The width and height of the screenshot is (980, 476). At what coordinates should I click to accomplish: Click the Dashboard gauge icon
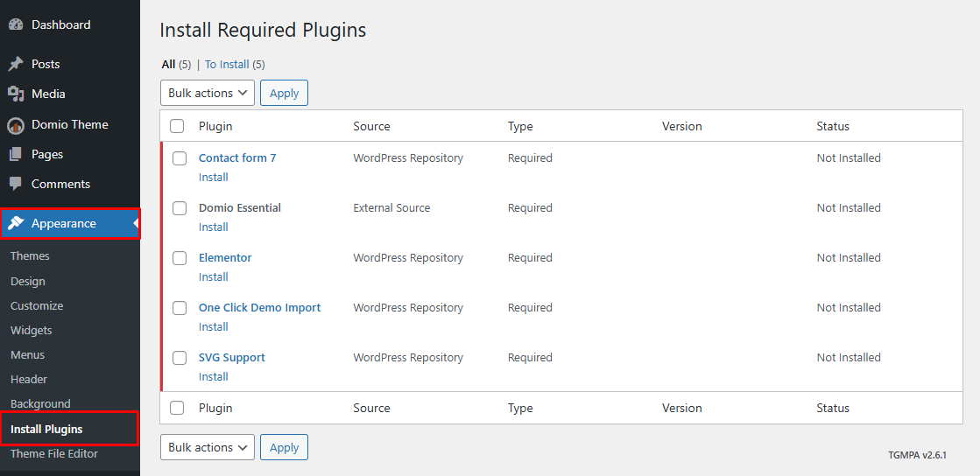(x=16, y=25)
